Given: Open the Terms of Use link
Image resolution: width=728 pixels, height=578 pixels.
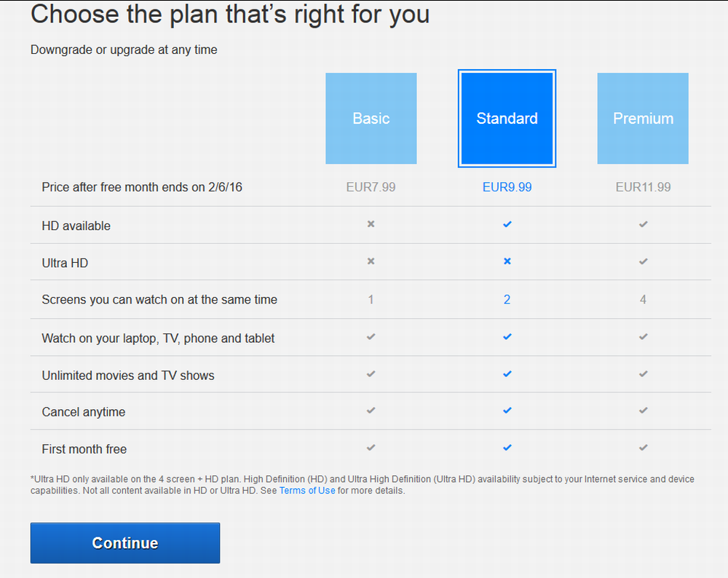Looking at the screenshot, I should click(x=307, y=491).
